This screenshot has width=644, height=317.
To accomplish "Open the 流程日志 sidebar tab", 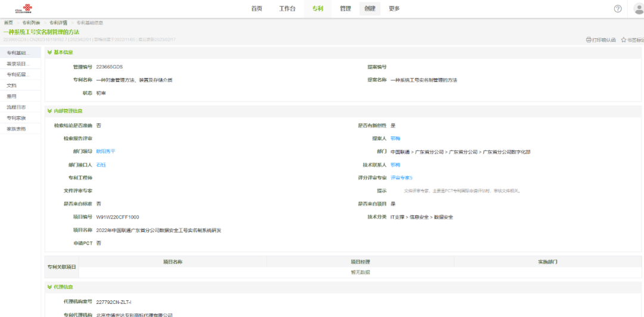I will tap(20, 107).
